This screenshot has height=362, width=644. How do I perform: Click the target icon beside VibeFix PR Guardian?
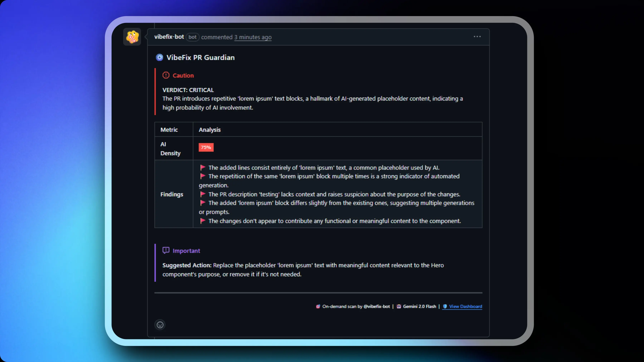(160, 57)
